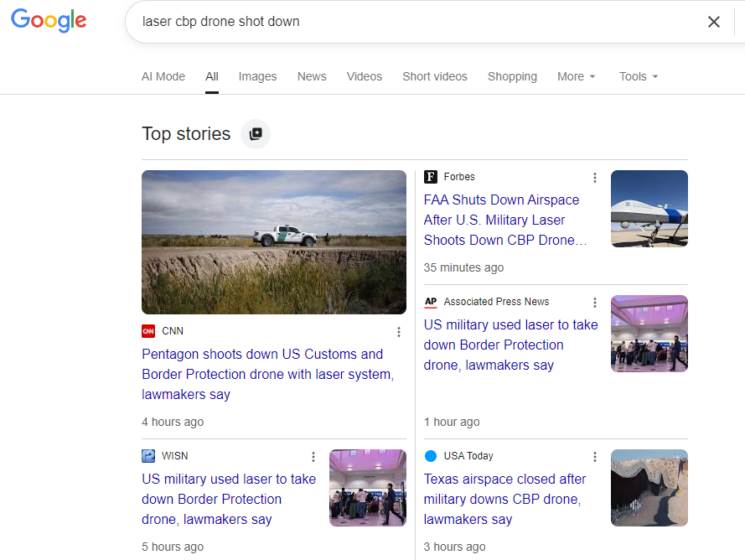The height and width of the screenshot is (560, 745).
Task: Open three-dot menu for Associated Press story
Action: coord(595,303)
